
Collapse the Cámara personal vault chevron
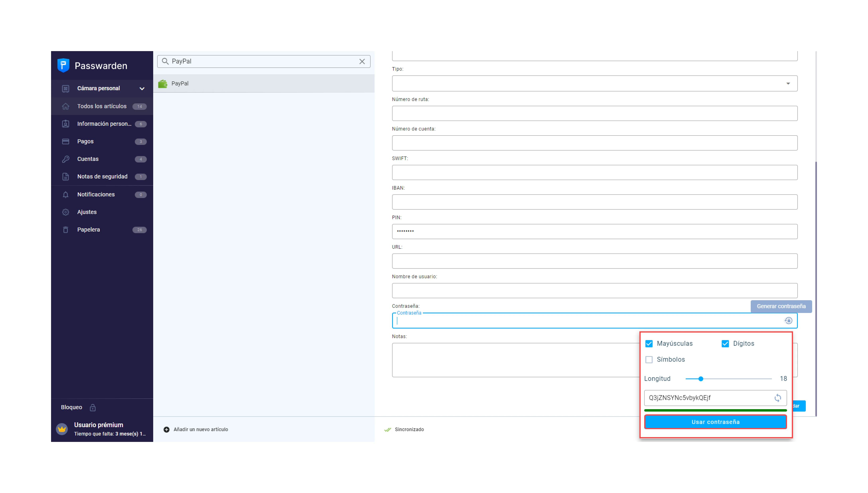click(x=142, y=88)
